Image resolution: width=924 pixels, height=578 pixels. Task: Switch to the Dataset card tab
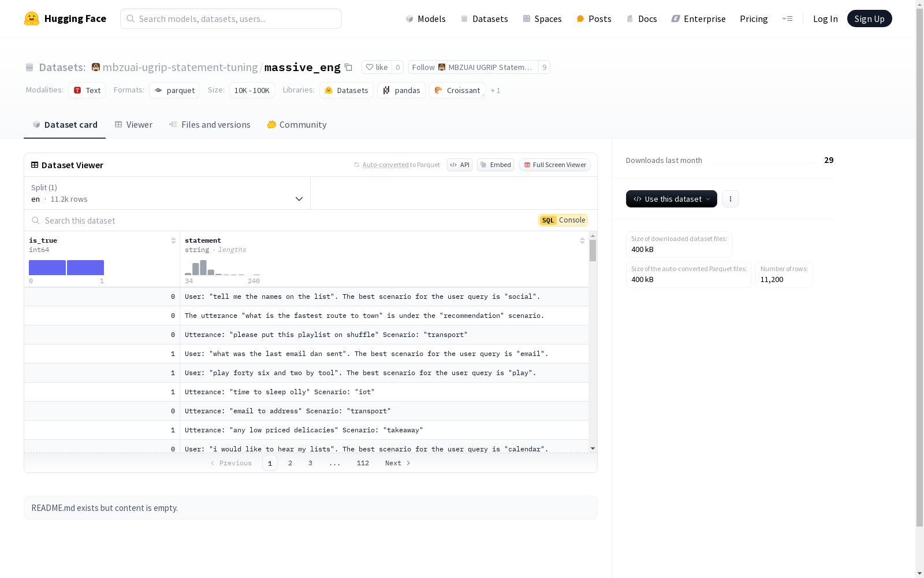65,125
